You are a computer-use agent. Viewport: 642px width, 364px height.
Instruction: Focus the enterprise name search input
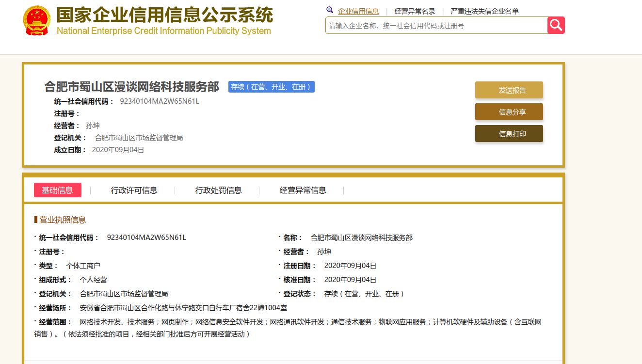coord(436,25)
